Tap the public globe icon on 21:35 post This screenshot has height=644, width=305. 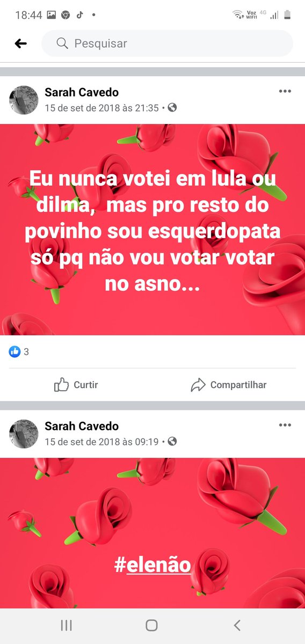172,107
